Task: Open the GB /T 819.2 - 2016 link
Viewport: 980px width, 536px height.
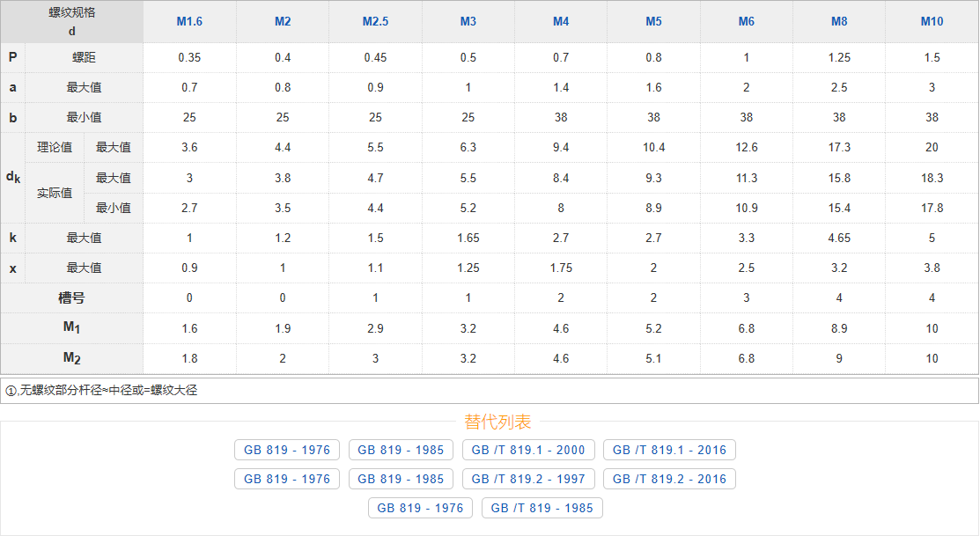Action: 669,479
